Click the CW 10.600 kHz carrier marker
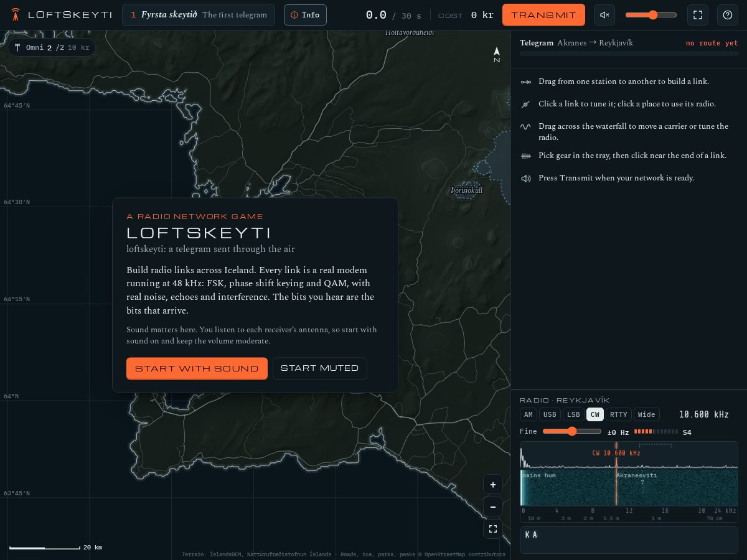747x560 pixels. pyautogui.click(x=616, y=453)
